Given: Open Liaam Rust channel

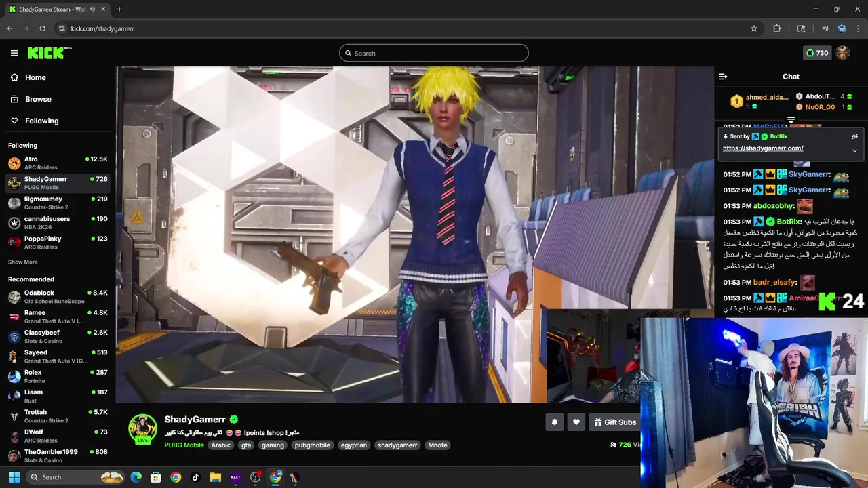Looking at the screenshot, I should pos(58,396).
